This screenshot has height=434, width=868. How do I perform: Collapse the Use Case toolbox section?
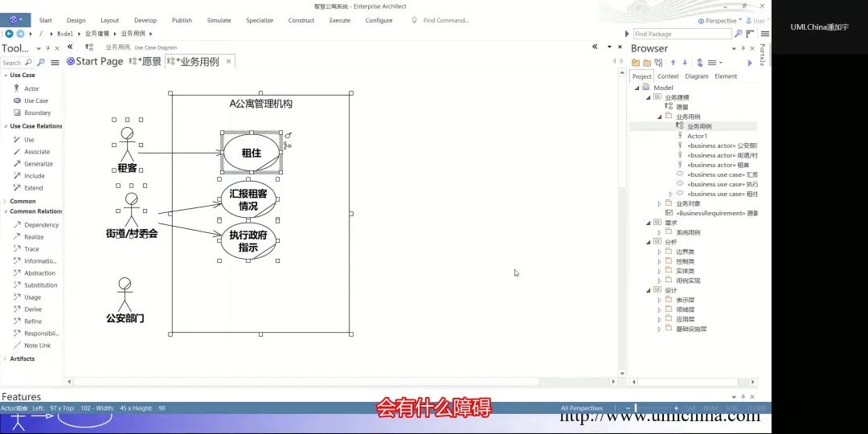[x=6, y=76]
